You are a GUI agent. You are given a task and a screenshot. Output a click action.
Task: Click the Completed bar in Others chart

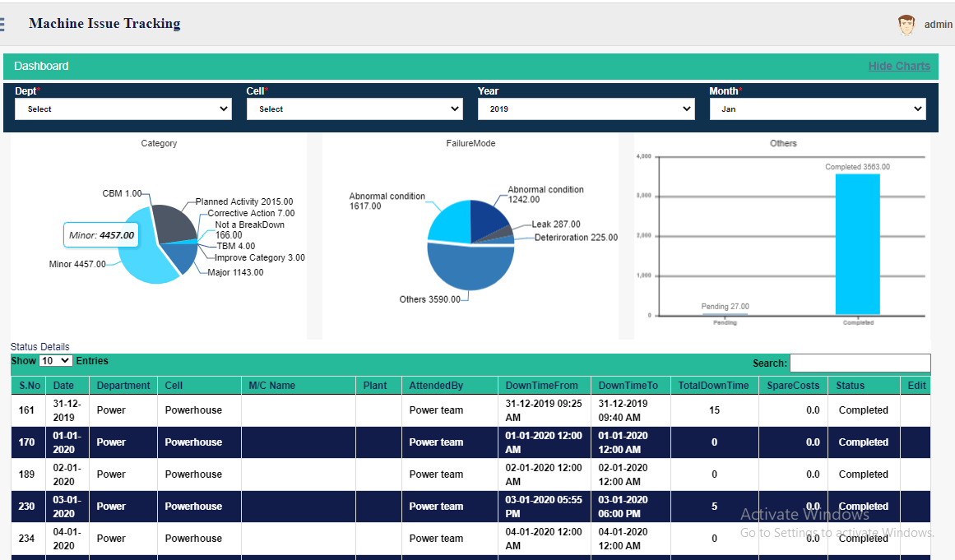click(858, 244)
